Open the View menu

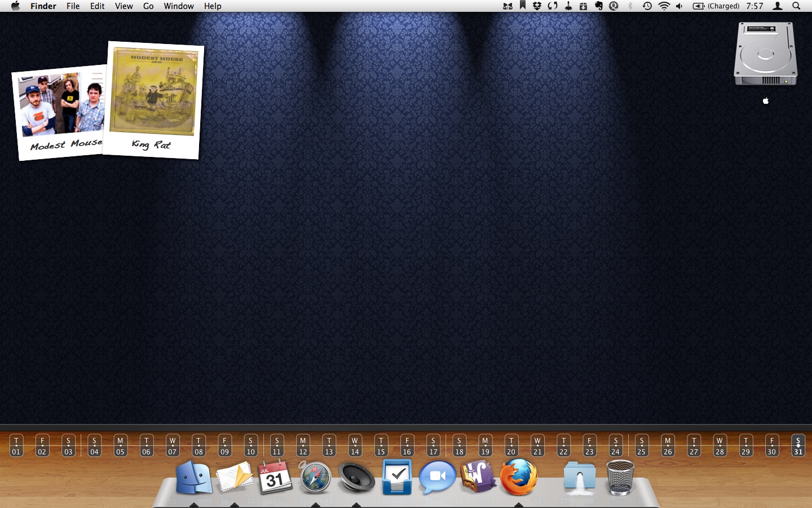point(124,6)
